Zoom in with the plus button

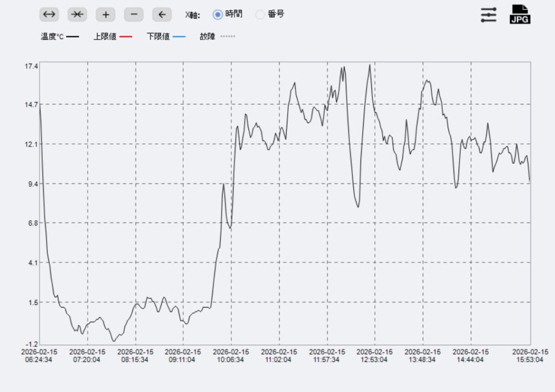[x=105, y=15]
